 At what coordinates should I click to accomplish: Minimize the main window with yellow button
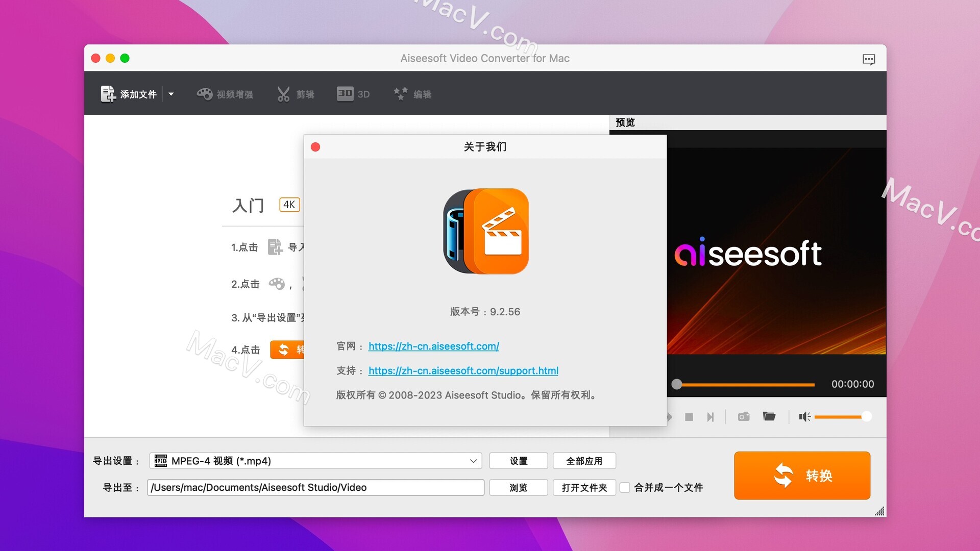110,58
